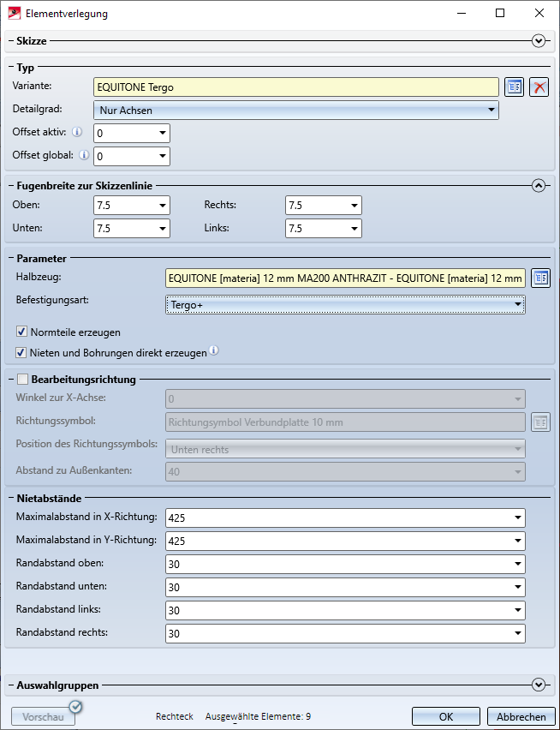Enable the Bearbeitungsrichtung checkbox
560x730 pixels.
(22, 380)
